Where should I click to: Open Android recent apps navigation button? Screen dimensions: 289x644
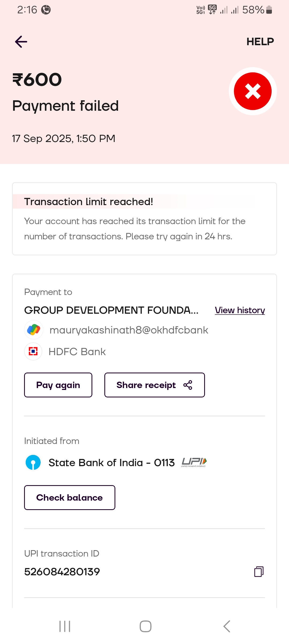point(65,626)
